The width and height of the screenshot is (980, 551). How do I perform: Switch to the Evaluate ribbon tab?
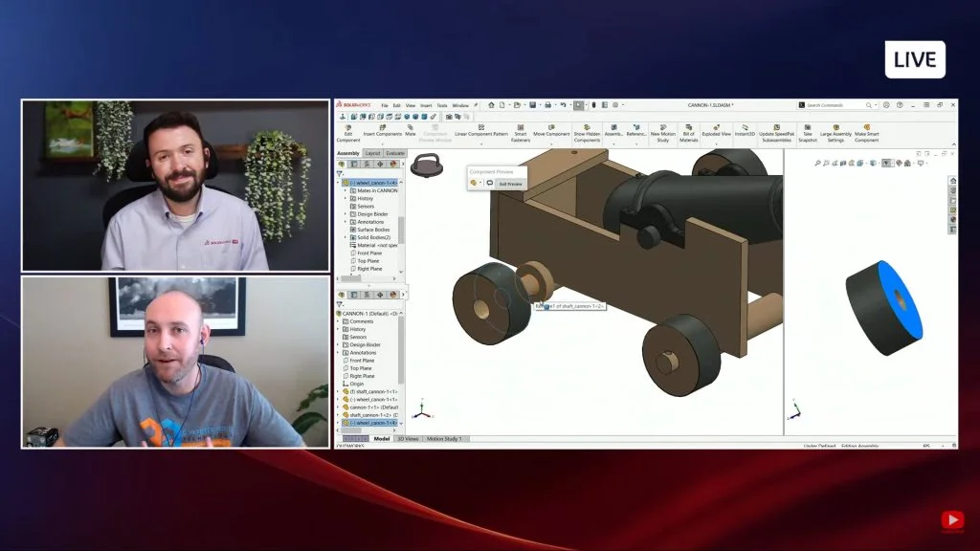coord(394,153)
